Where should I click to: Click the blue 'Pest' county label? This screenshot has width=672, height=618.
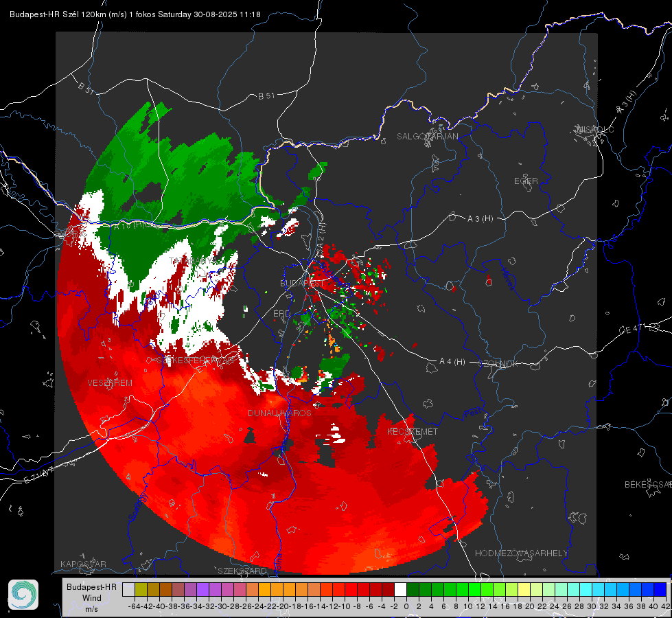[473, 414]
